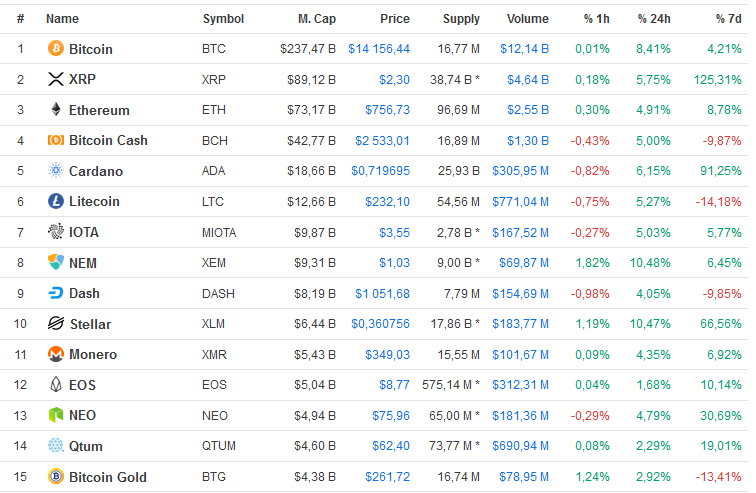Click the XRP logo icon
This screenshot has width=756, height=493.
point(56,79)
